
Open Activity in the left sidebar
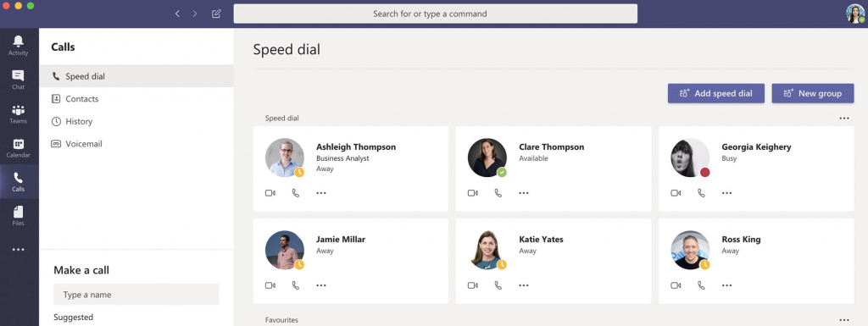tap(19, 46)
